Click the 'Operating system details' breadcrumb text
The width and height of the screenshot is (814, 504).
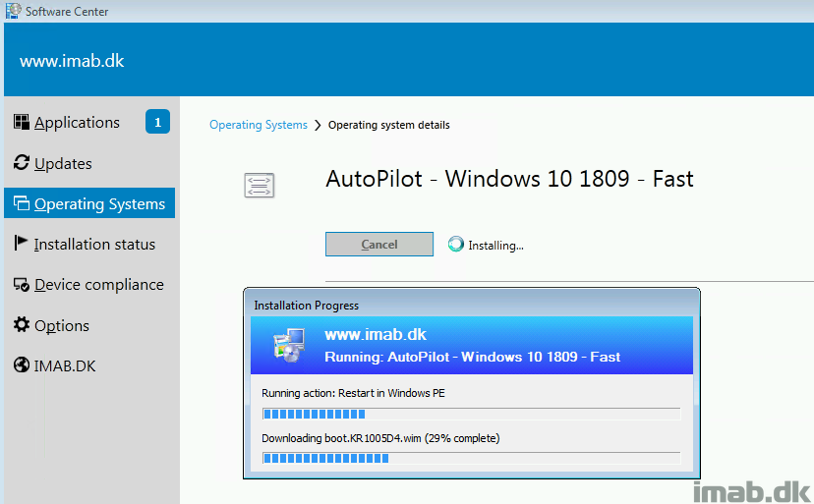pyautogui.click(x=389, y=125)
